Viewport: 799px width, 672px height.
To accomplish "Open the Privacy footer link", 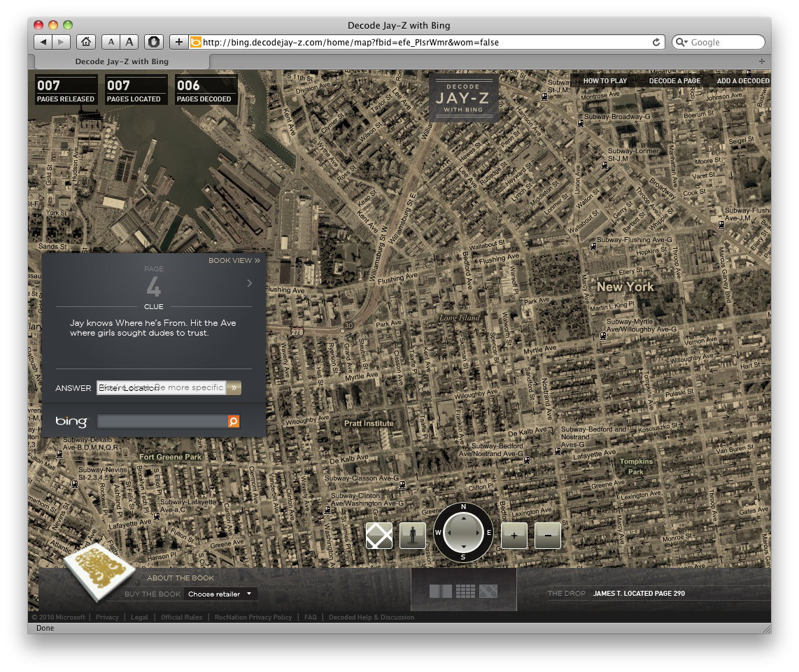I will click(107, 617).
